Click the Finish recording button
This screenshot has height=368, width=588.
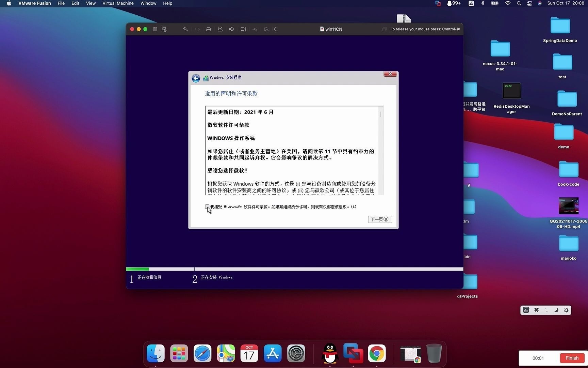pyautogui.click(x=572, y=358)
